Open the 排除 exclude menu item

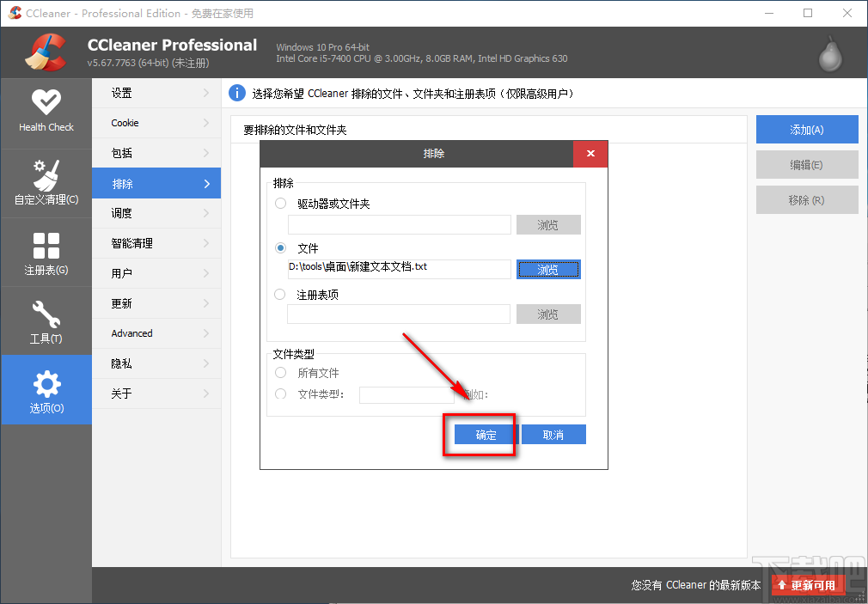(156, 183)
